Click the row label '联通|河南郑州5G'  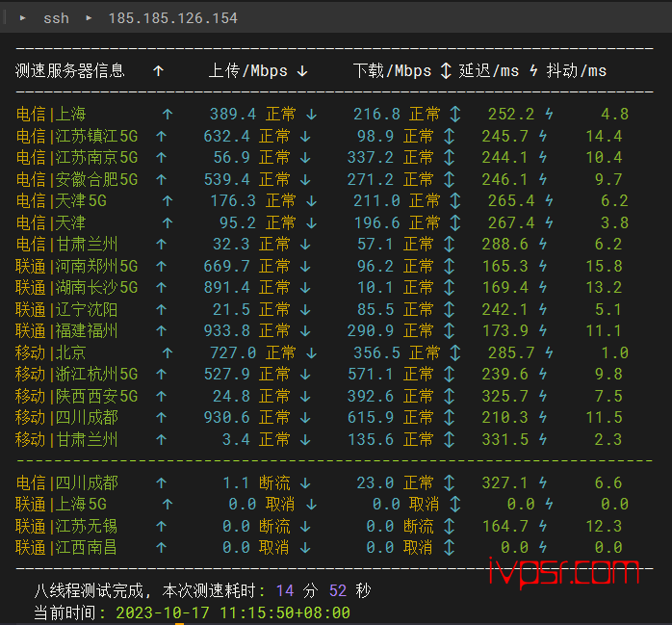77,266
